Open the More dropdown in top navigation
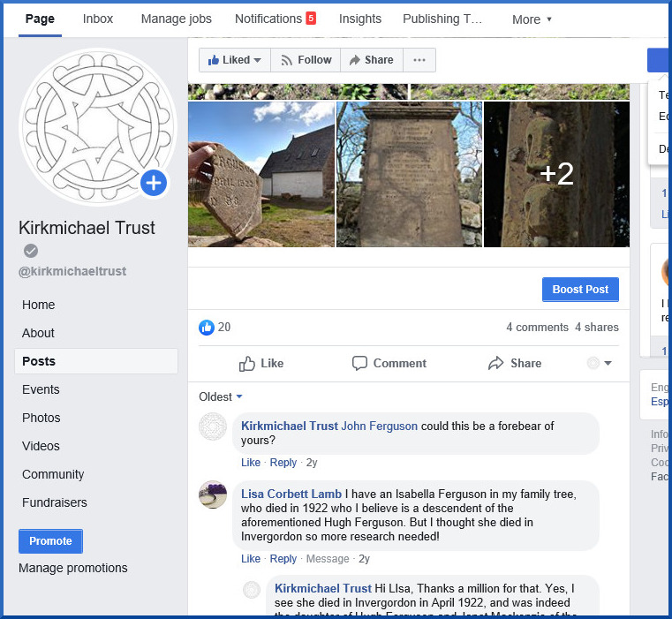This screenshot has width=672, height=619. pyautogui.click(x=532, y=19)
